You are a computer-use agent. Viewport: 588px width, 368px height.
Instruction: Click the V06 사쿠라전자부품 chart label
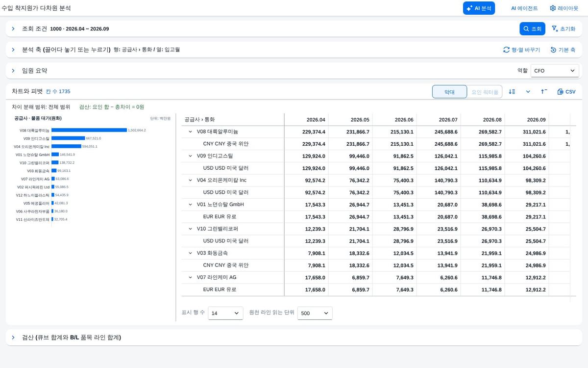click(x=33, y=211)
